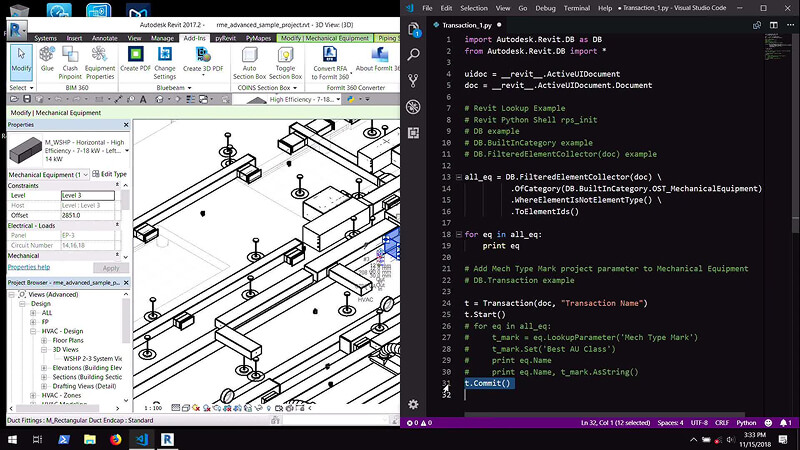
Task: Click the Manage gear icon in VS Code
Action: coord(413,404)
